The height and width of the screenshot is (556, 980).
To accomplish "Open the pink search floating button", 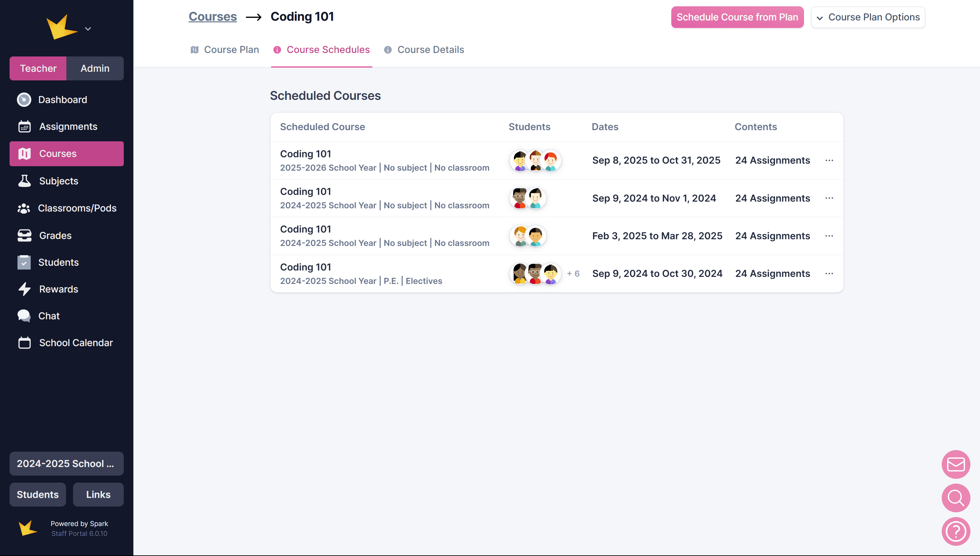I will [x=955, y=498].
